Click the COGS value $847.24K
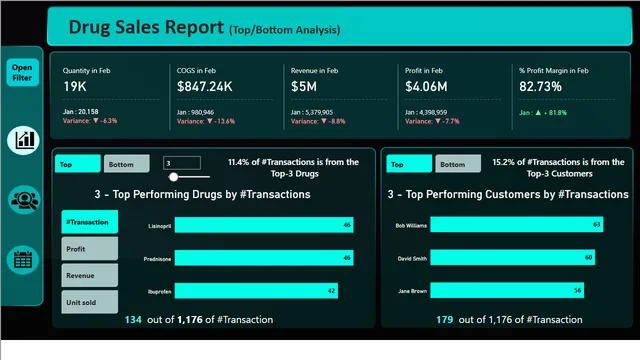Viewport: 640px width, 360px height. click(204, 87)
